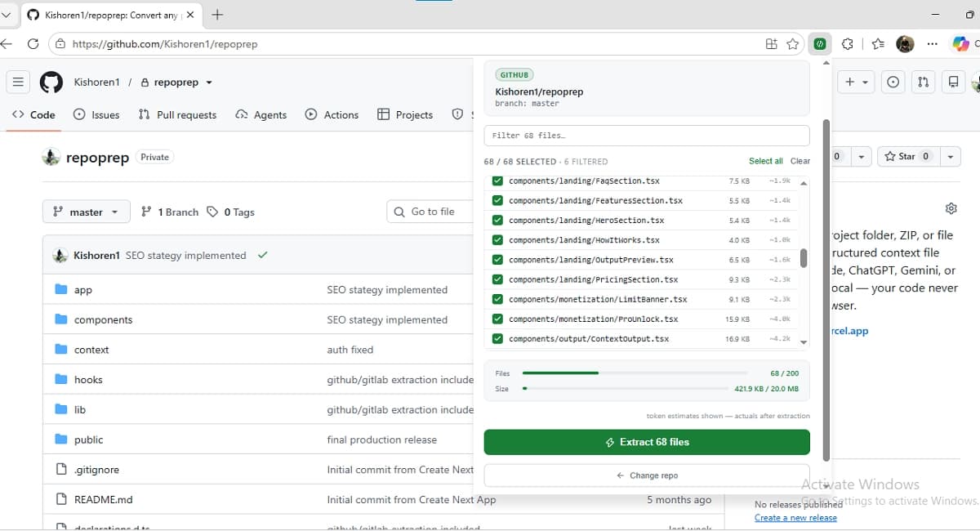Open new browser tab with plus button
This screenshot has width=980, height=531.
point(218,15)
